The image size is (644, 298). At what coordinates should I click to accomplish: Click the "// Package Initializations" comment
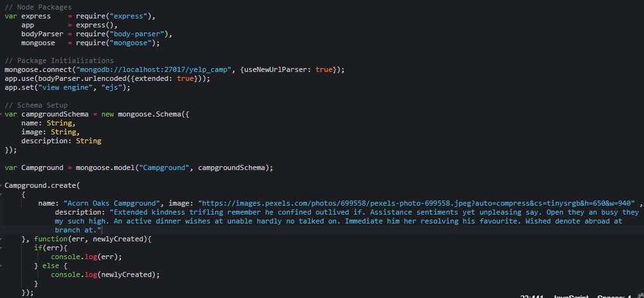pyautogui.click(x=59, y=60)
